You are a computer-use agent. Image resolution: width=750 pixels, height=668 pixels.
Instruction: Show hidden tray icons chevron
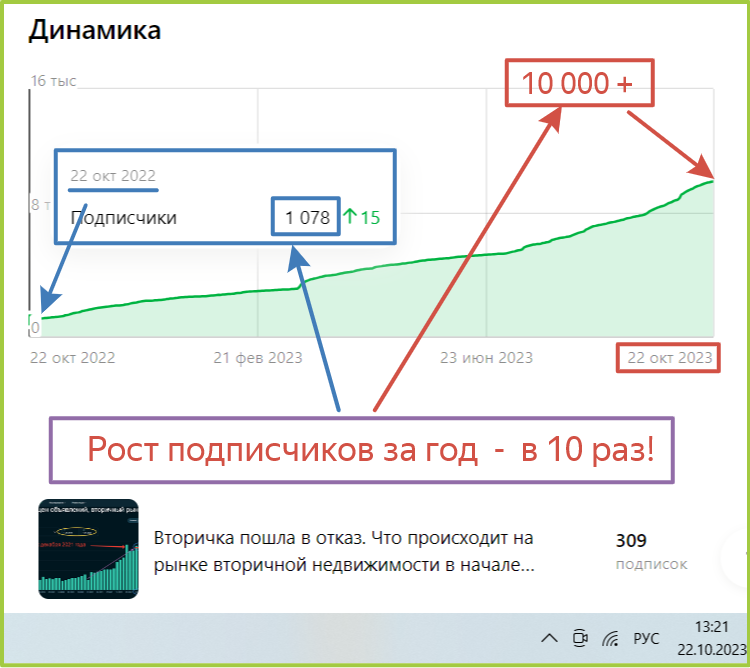pos(549,638)
